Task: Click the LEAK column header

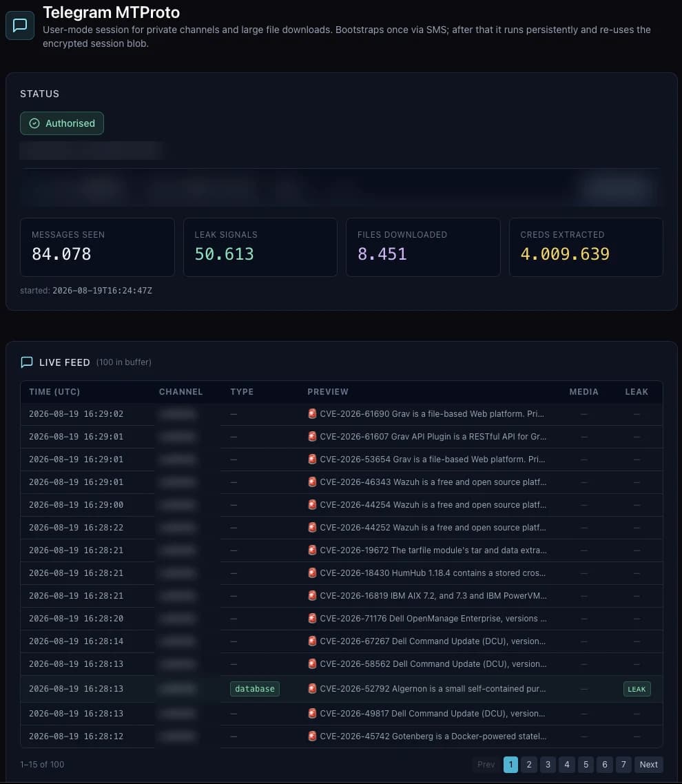Action: point(637,391)
